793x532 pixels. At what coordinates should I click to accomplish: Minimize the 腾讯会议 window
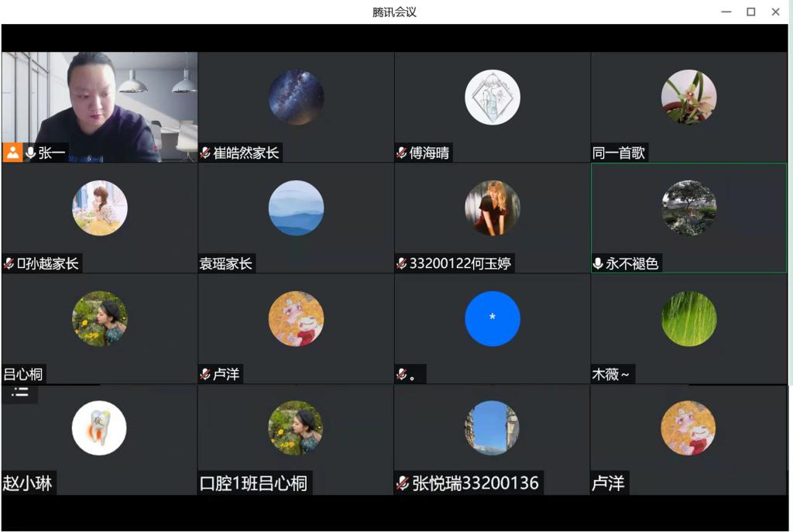(x=726, y=12)
